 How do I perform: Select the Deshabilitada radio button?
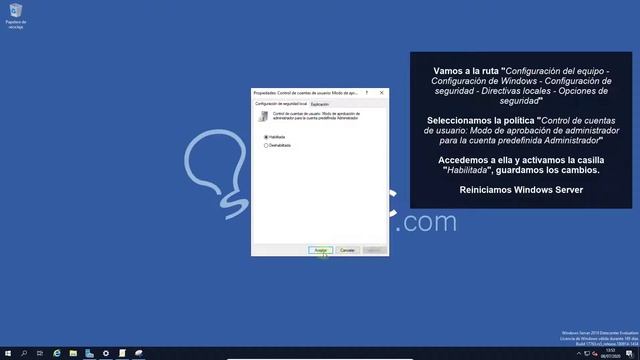point(266,145)
